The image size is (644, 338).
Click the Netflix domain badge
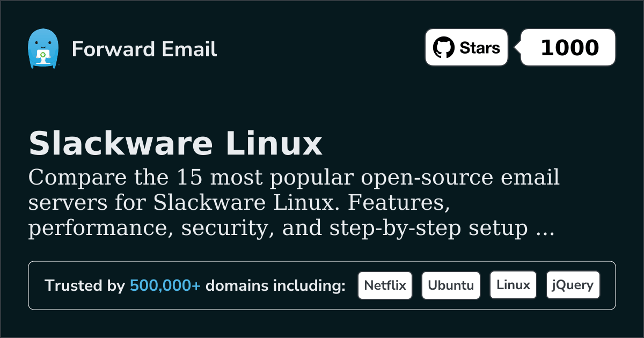point(385,285)
